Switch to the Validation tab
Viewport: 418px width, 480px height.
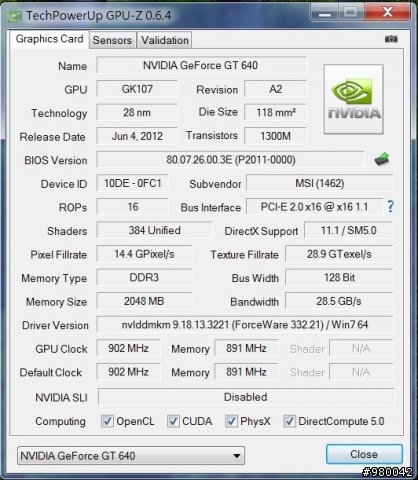[165, 40]
